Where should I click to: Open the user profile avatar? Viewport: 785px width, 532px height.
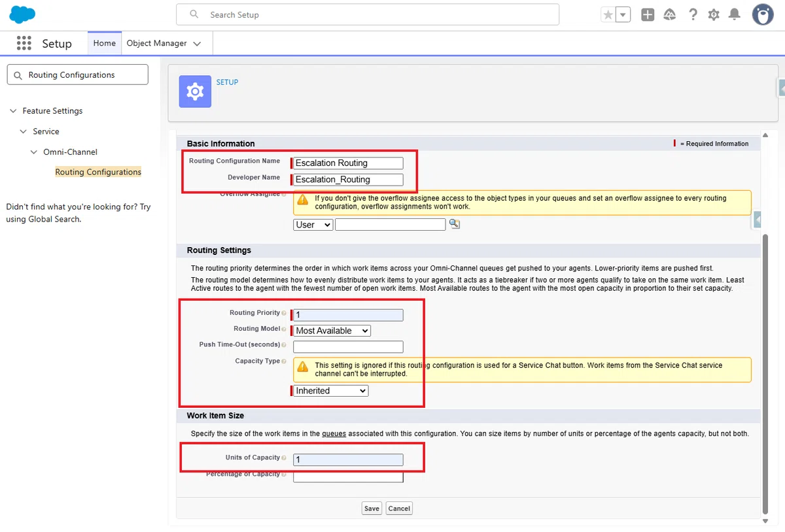tap(763, 14)
